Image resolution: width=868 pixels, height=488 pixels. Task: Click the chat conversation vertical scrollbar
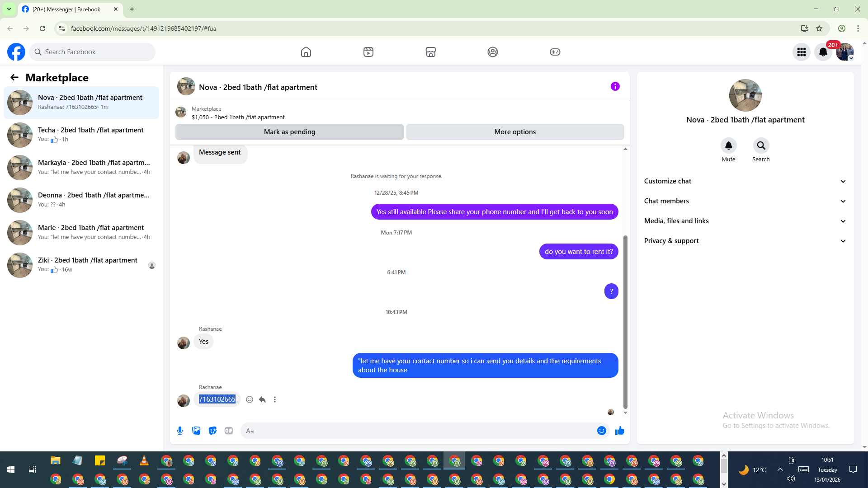625,321
